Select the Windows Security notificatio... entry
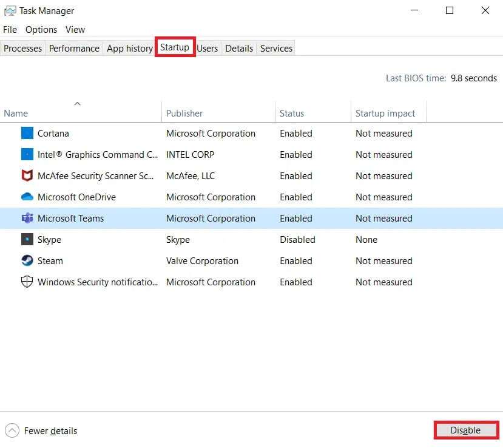Image resolution: width=503 pixels, height=448 pixels. (98, 282)
